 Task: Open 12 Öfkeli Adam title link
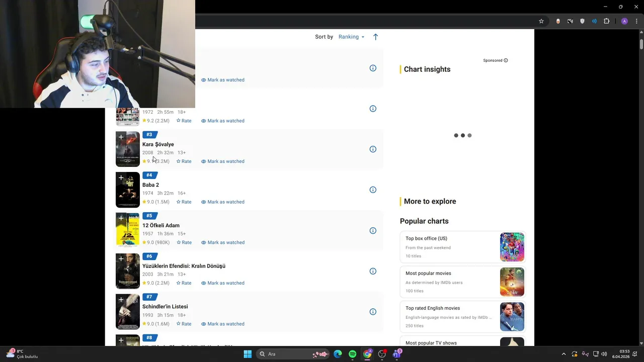(x=161, y=226)
